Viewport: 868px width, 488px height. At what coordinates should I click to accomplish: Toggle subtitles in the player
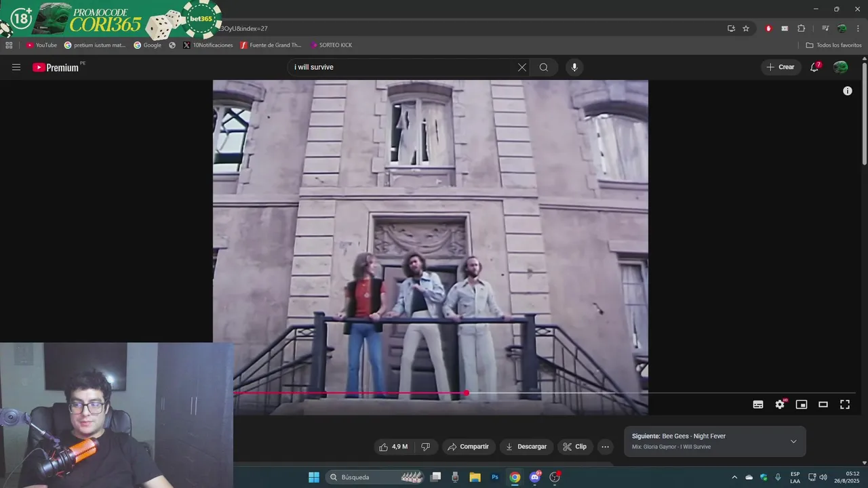[x=758, y=405]
